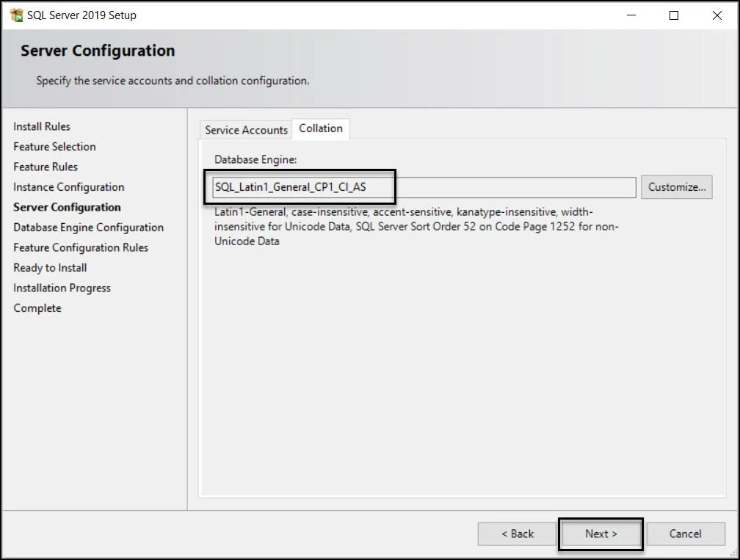Viewport: 740px width, 560px height.
Task: Select Install Rules in the step list
Action: pyautogui.click(x=42, y=126)
